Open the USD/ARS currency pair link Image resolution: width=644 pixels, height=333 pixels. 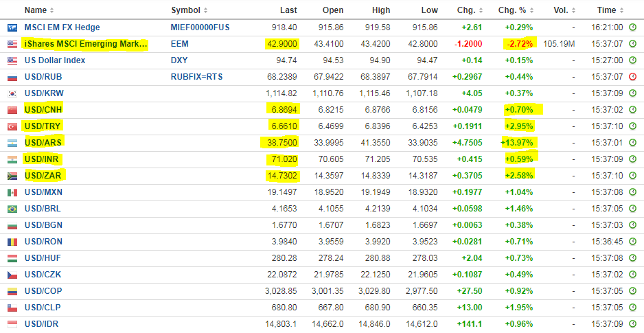click(43, 143)
